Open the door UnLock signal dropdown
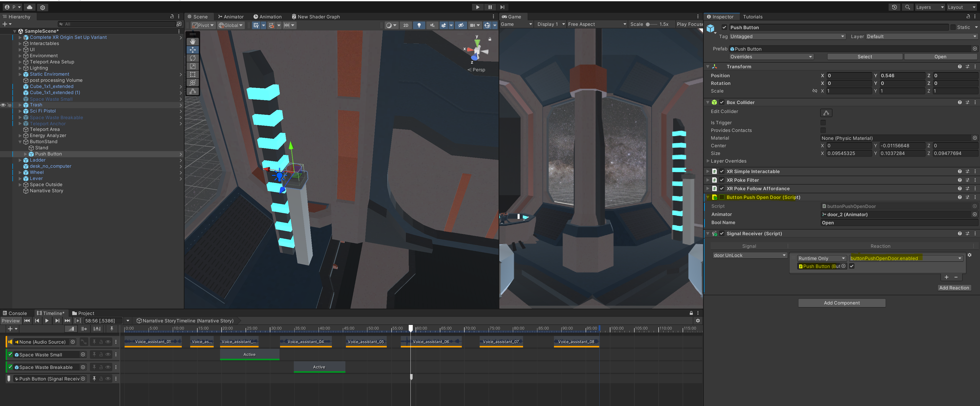Viewport: 980px width, 406px height. (749, 255)
